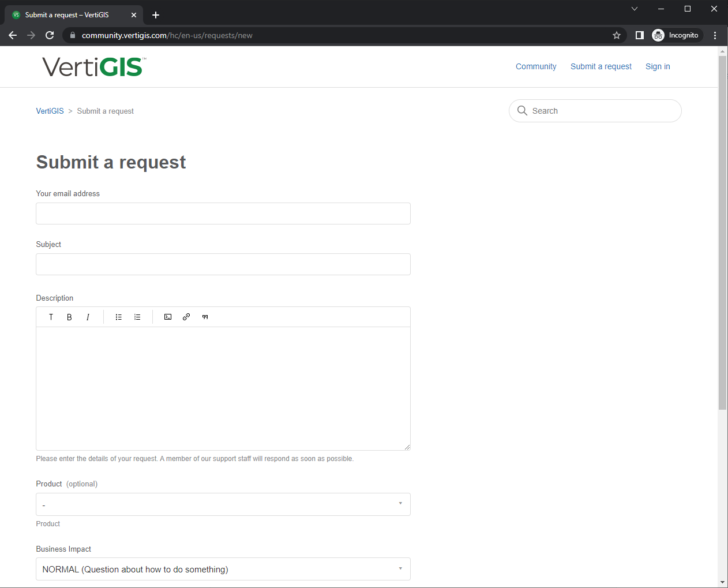Bookmark this page with star icon
The width and height of the screenshot is (728, 588).
point(617,35)
